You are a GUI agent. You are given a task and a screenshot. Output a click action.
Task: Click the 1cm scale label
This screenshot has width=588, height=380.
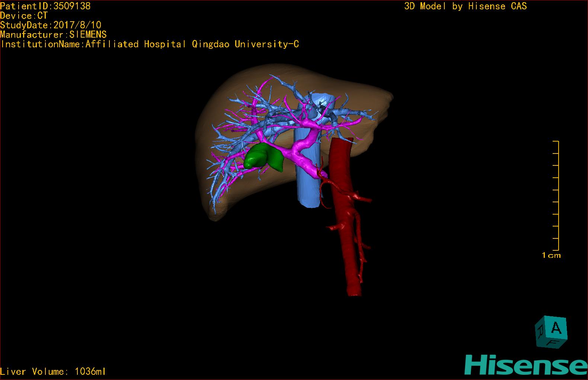click(551, 256)
